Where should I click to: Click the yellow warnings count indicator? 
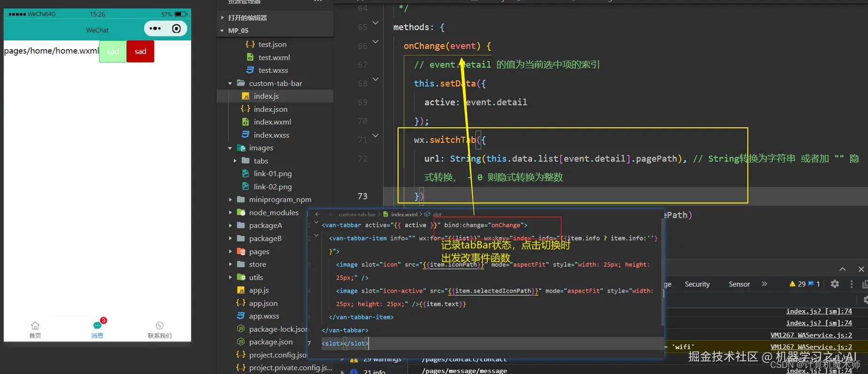pos(798,284)
